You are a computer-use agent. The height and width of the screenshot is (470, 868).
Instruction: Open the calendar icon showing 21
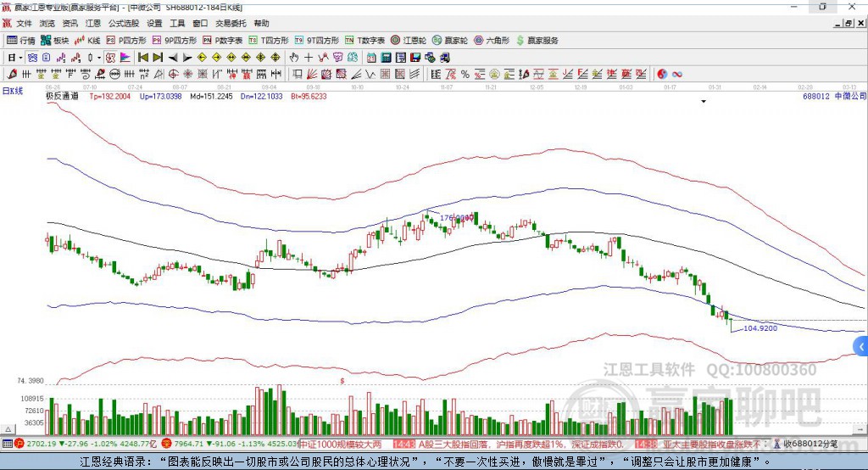(x=371, y=58)
